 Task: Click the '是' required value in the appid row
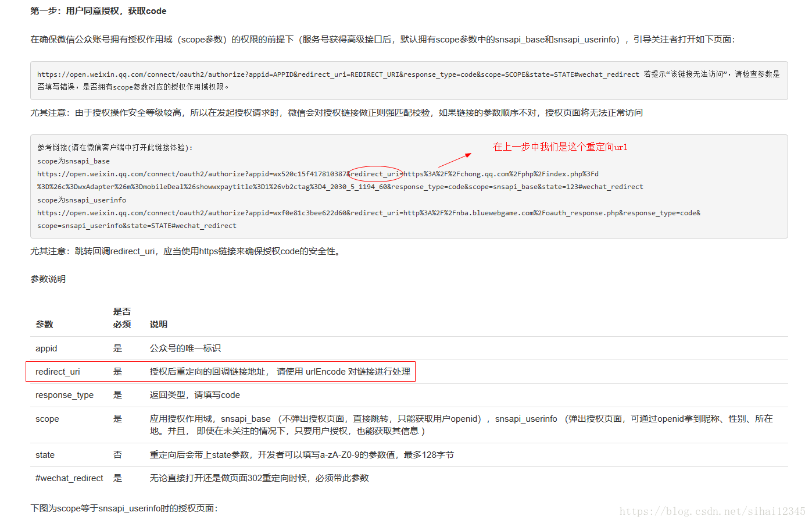point(117,348)
